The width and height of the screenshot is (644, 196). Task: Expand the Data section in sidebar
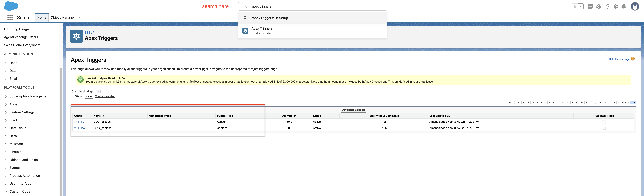[x=6, y=71]
